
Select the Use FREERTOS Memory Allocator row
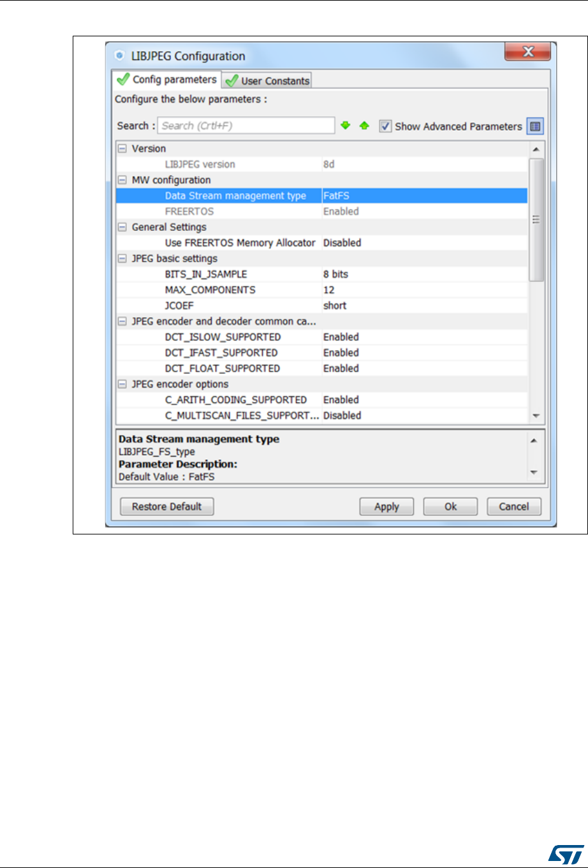point(321,243)
